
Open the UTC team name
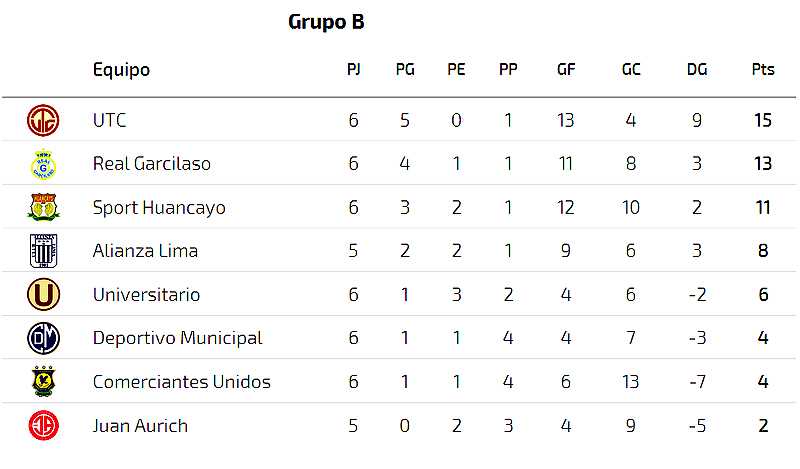109,120
